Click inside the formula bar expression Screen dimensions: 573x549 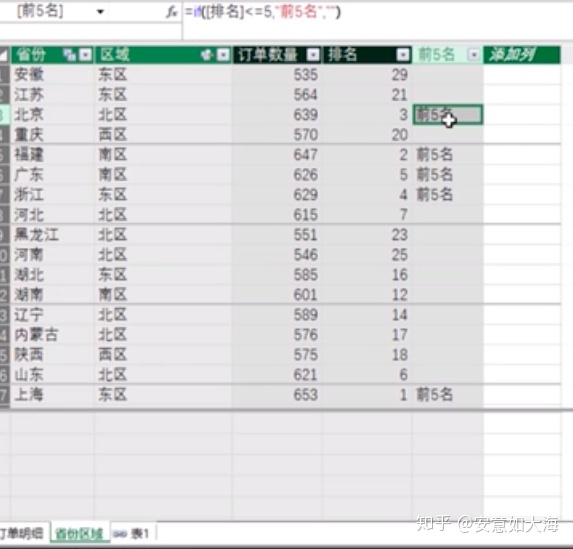point(263,12)
